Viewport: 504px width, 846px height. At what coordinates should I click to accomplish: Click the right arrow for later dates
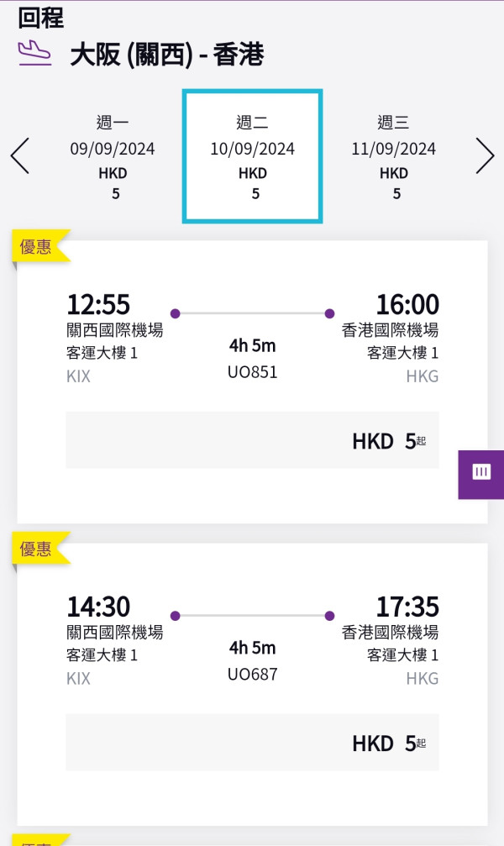point(486,155)
